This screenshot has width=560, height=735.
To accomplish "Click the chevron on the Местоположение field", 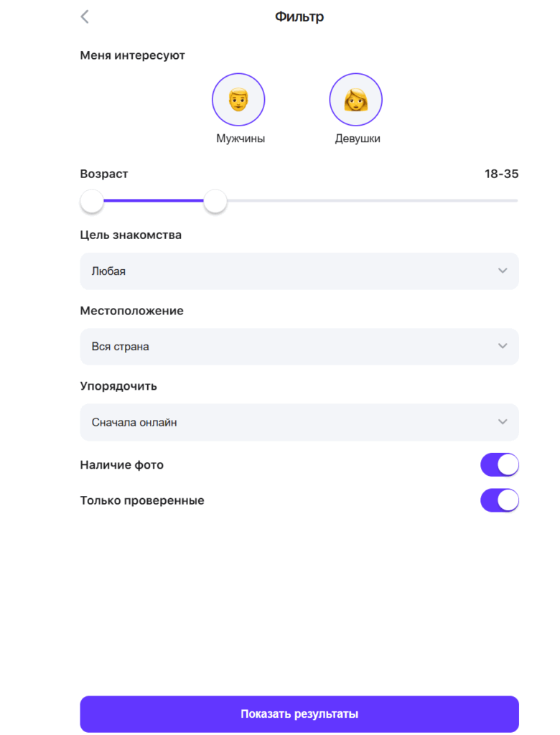I will pos(503,346).
